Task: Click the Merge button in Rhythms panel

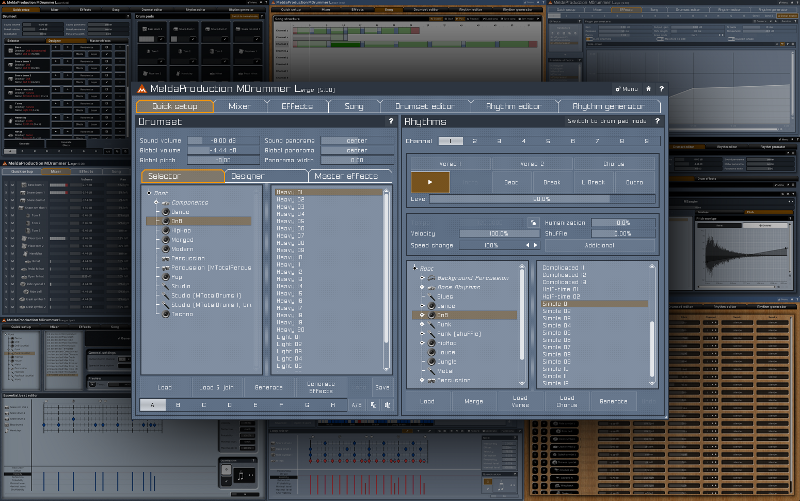Action: pyautogui.click(x=473, y=402)
